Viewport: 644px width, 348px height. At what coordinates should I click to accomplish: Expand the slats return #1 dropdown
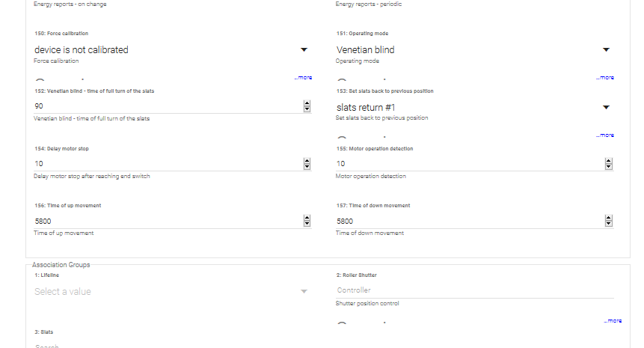pos(606,107)
